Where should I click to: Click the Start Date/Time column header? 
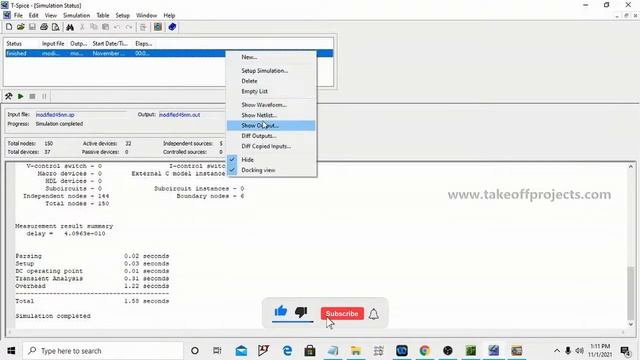(110, 43)
